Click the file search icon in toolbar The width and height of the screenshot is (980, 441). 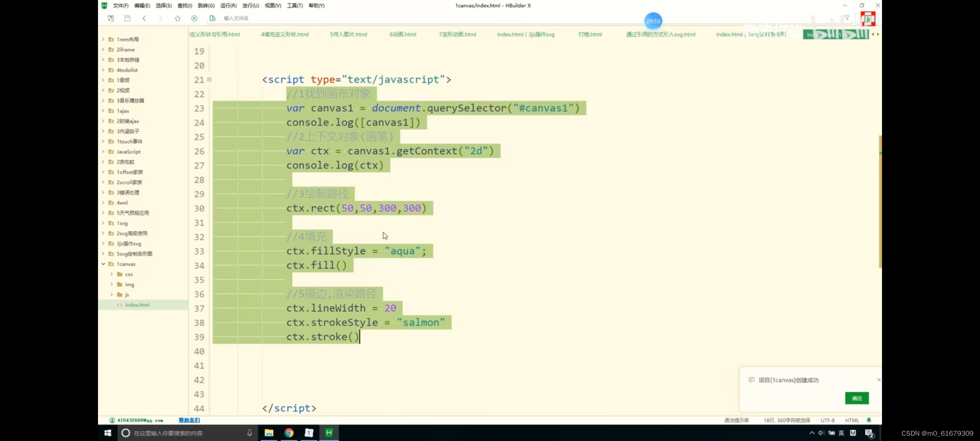[212, 18]
